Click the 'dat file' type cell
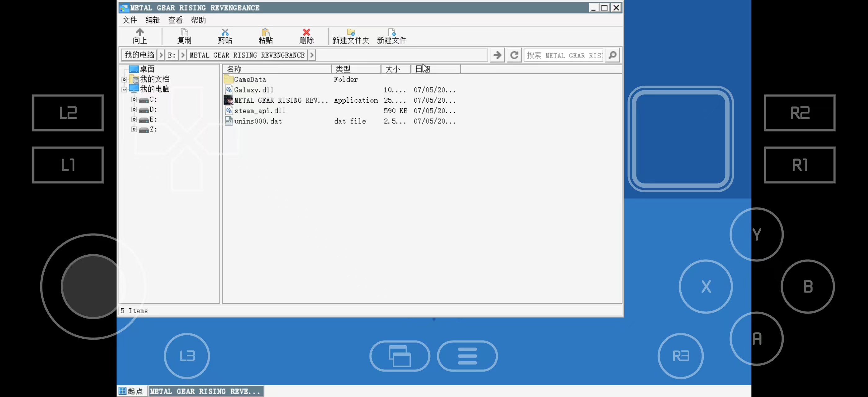 point(350,121)
